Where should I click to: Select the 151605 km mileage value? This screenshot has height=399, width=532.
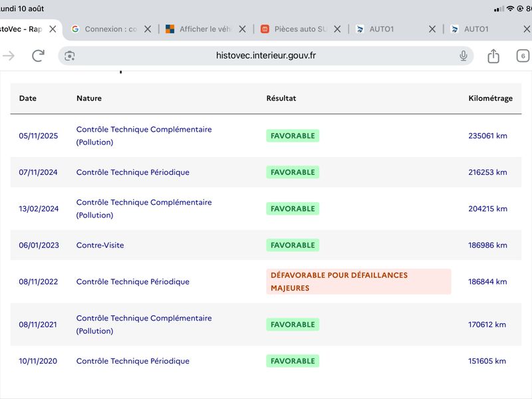click(487, 361)
